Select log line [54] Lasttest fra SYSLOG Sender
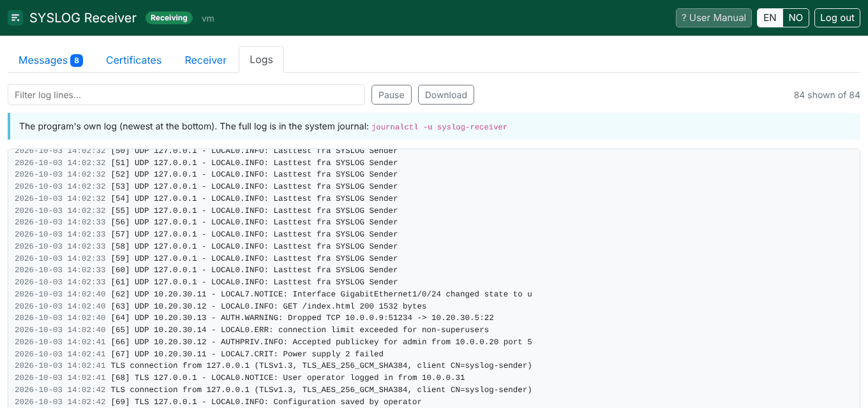 click(x=206, y=198)
